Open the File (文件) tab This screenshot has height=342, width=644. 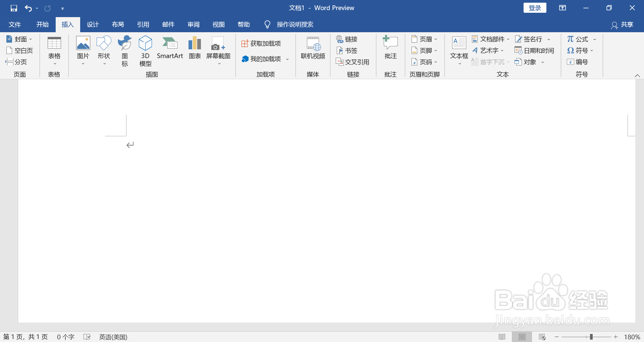(x=15, y=25)
